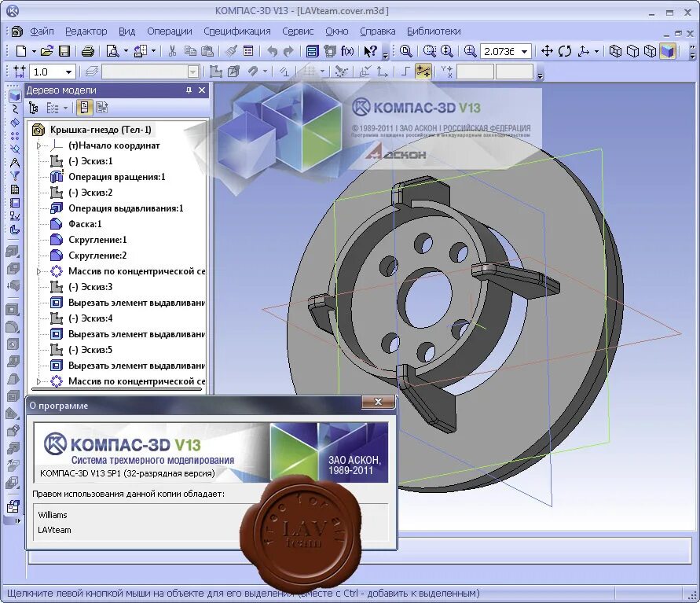Screen dimensions: 700x603
Task: Redo the action arrow
Action: coord(289,51)
